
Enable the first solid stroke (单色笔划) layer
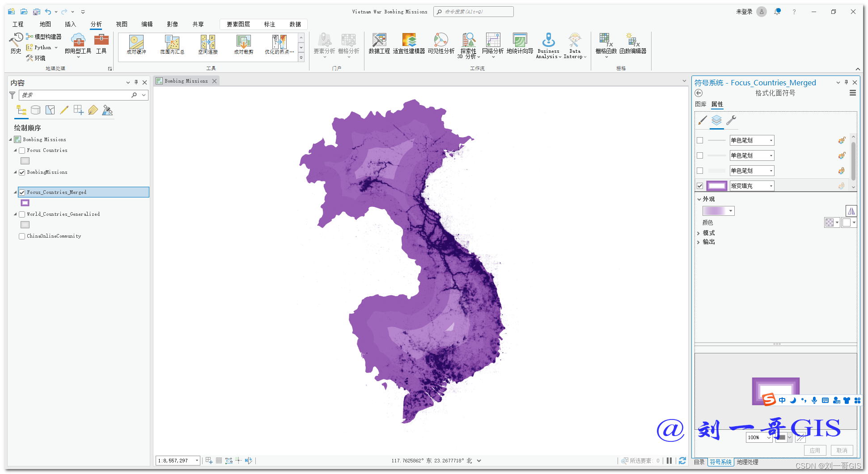pyautogui.click(x=700, y=140)
